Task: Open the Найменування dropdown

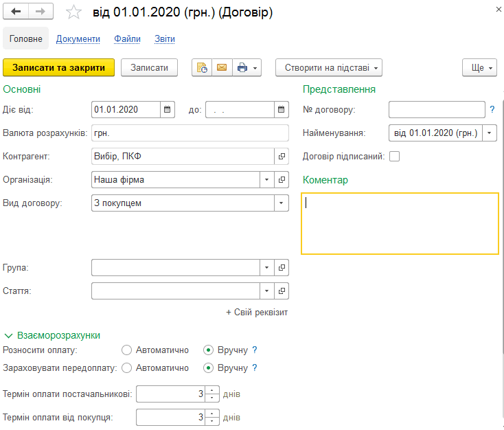Action: pyautogui.click(x=489, y=133)
